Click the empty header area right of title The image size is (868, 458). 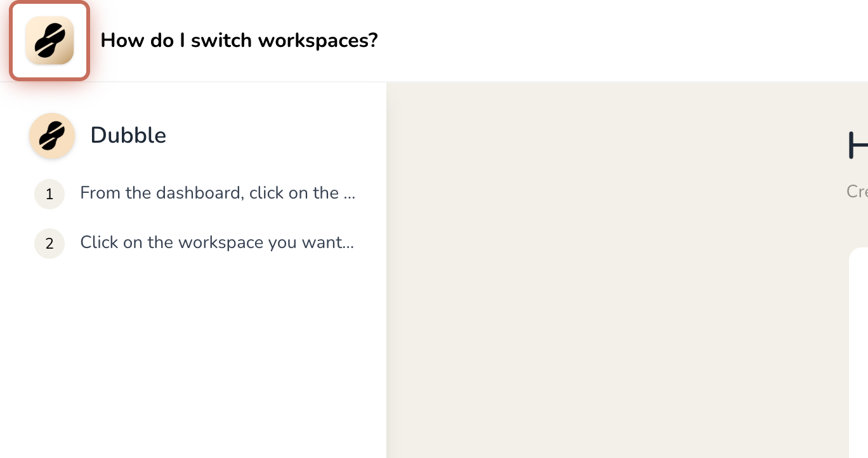[x=603, y=41]
